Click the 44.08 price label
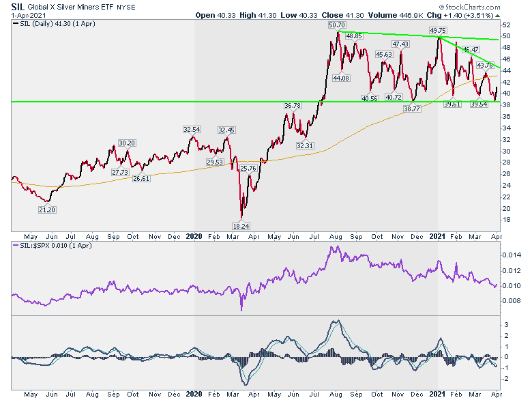 (341, 78)
